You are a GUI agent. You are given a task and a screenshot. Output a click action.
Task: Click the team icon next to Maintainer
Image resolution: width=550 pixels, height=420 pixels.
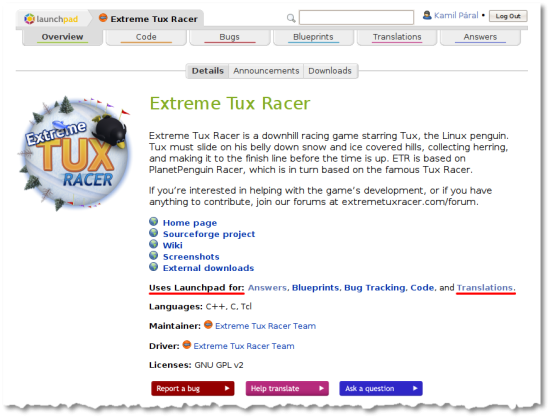tap(208, 325)
